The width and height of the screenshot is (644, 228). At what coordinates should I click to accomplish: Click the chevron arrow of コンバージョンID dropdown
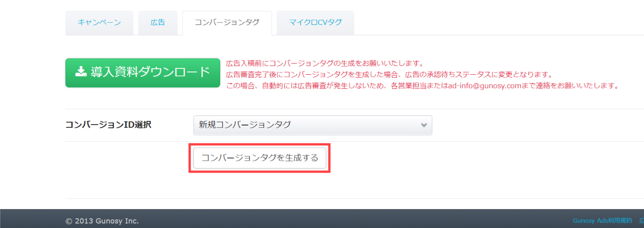[424, 125]
